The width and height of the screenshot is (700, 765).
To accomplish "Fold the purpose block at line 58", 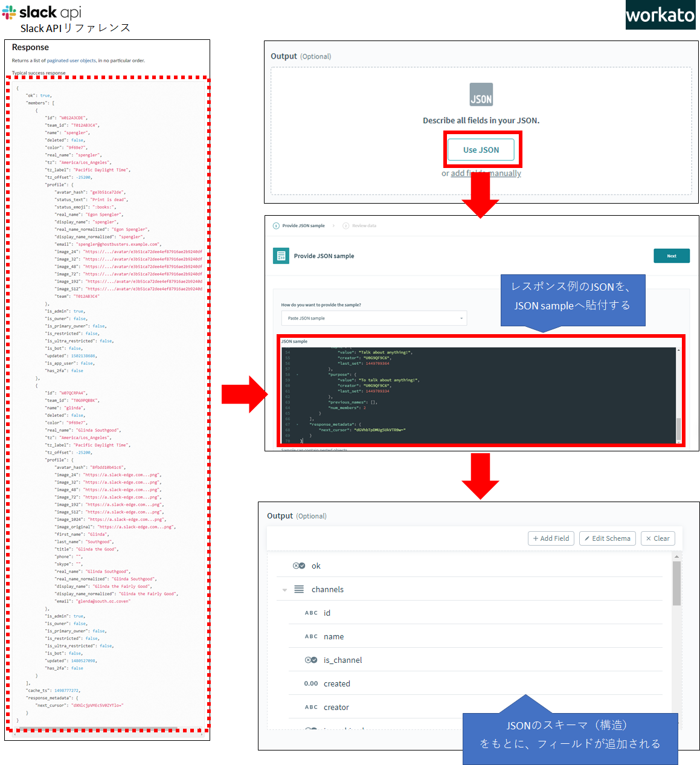I will click(297, 375).
